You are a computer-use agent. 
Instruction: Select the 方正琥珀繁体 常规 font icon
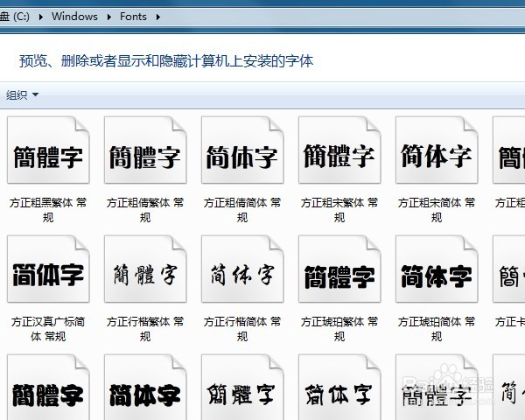point(339,269)
